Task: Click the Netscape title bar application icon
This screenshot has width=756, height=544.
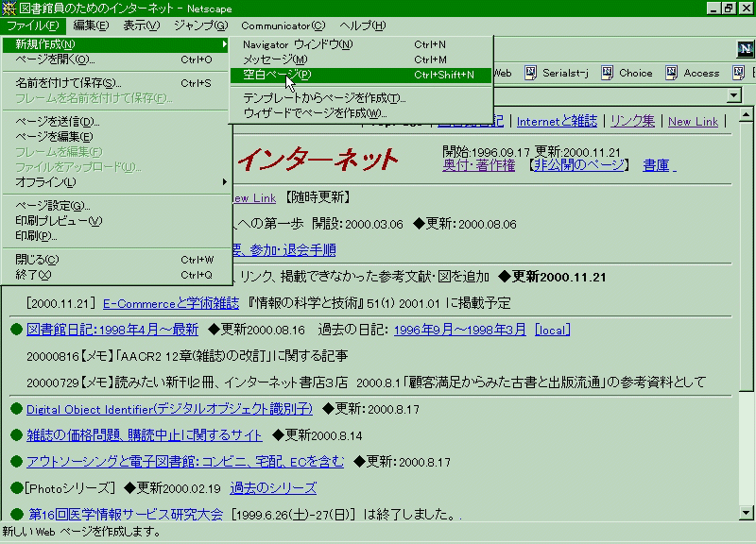Action: click(x=9, y=8)
